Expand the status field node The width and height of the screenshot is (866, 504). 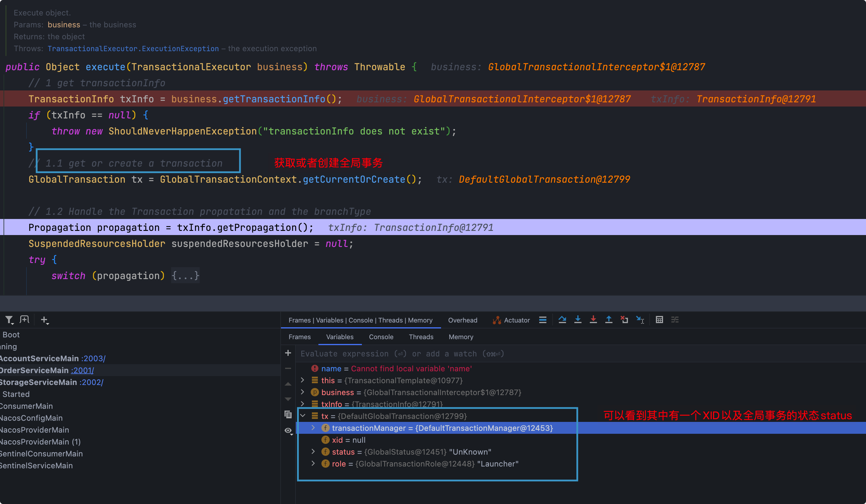[x=313, y=451]
